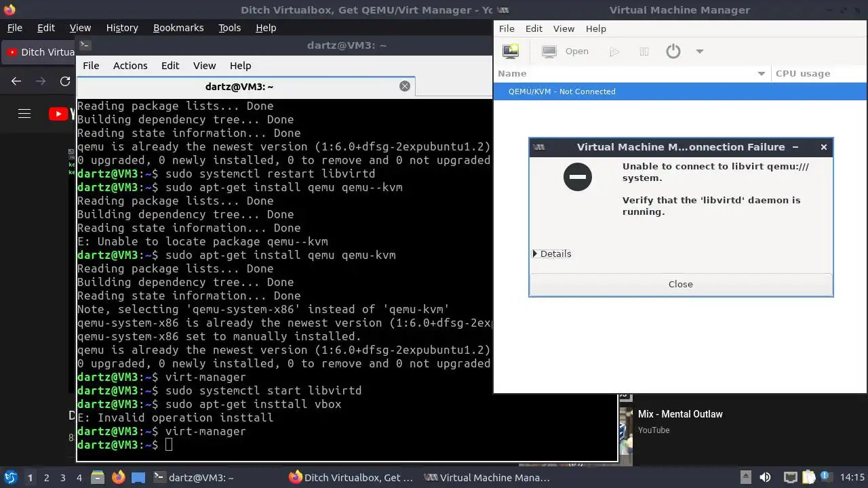
Task: Open Firefox Help menu
Action: [266, 28]
